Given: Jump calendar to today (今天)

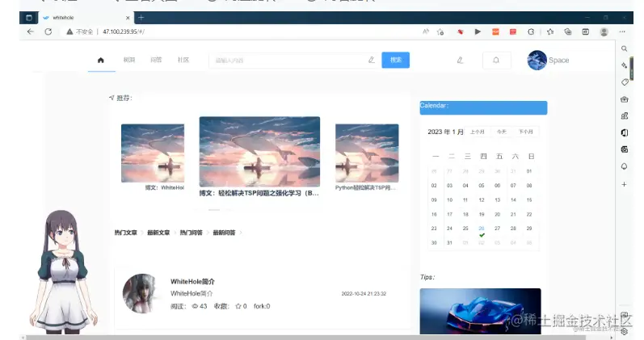Looking at the screenshot, I should pyautogui.click(x=502, y=132).
